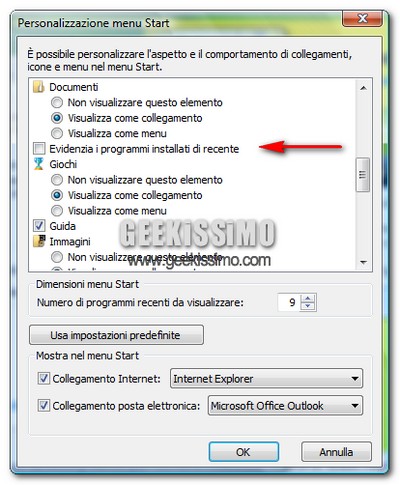Screen dimensions: 400x485
Task: Increase recent programs count with up arrow
Action: tap(308, 298)
